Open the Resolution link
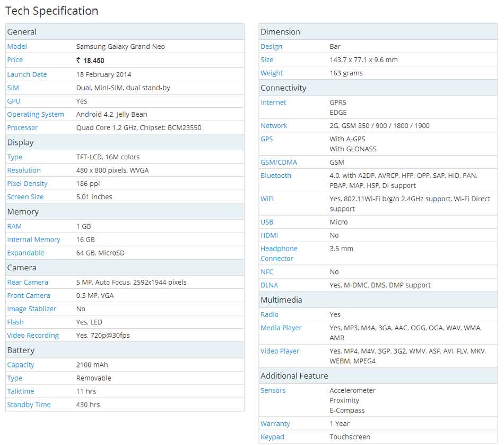504x445 pixels. [24, 170]
